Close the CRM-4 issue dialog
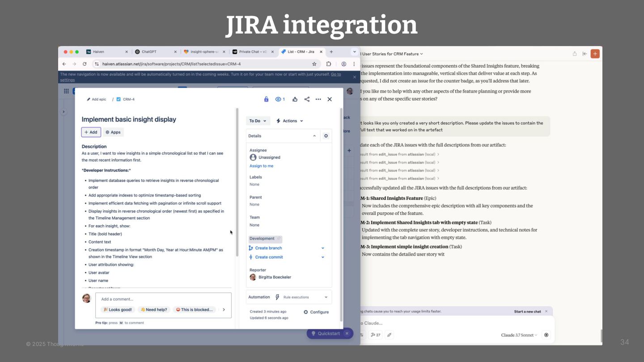644x362 pixels. [x=330, y=99]
